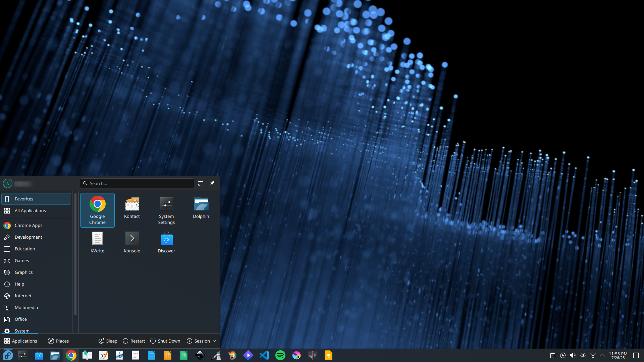
Task: Select the Favorites category
Action: click(x=36, y=199)
